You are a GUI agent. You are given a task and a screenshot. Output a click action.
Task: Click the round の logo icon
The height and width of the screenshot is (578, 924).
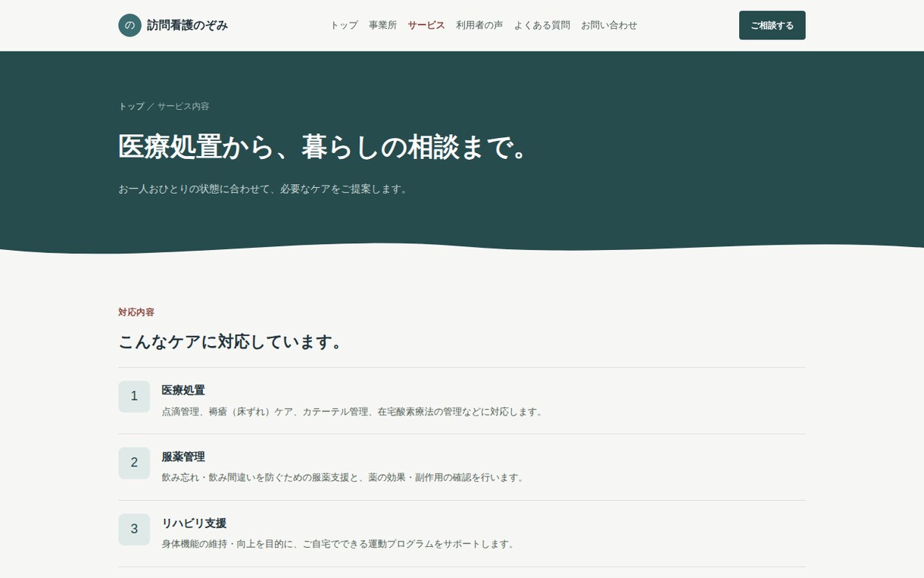[x=130, y=25]
